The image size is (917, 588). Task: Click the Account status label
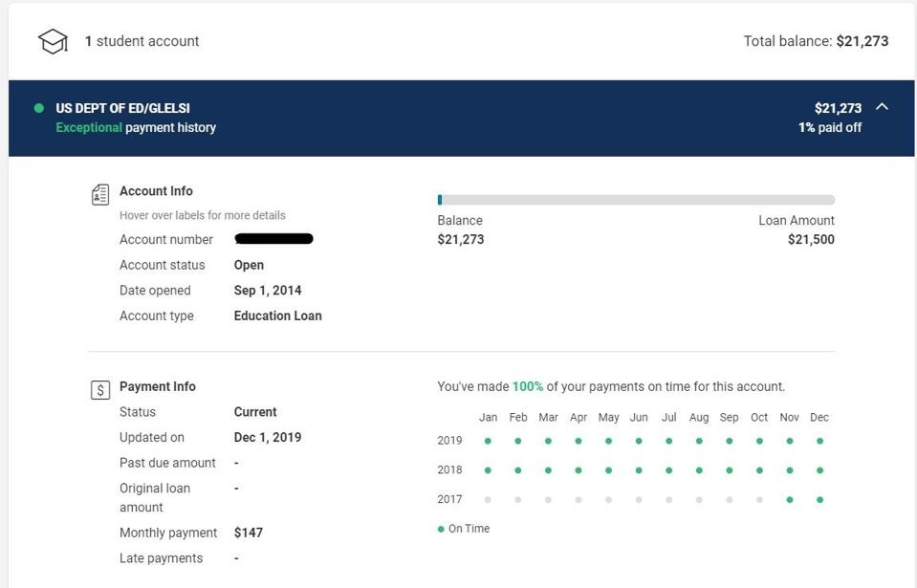point(162,265)
